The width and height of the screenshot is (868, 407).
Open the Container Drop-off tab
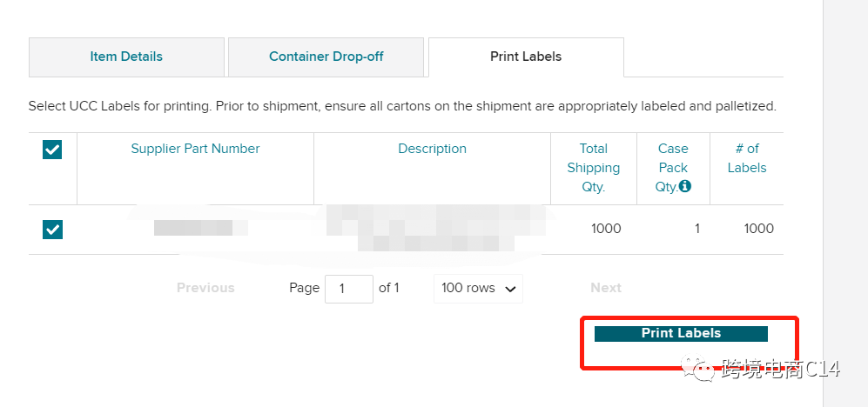(326, 57)
